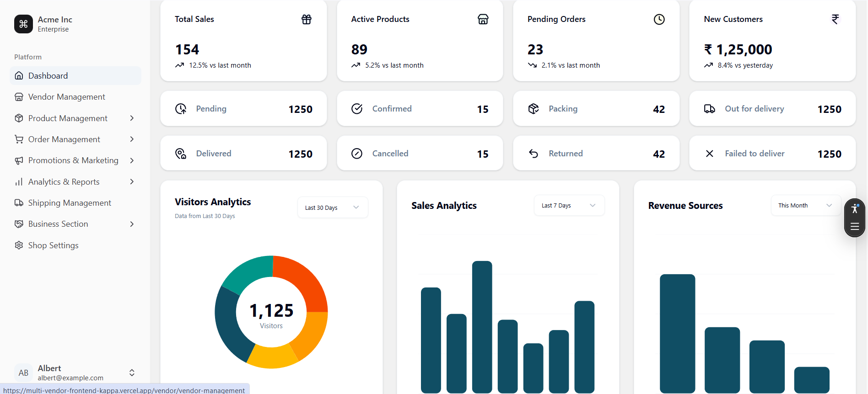This screenshot has width=868, height=394.
Task: Expand the Analytics & Reports section
Action: pyautogui.click(x=132, y=182)
